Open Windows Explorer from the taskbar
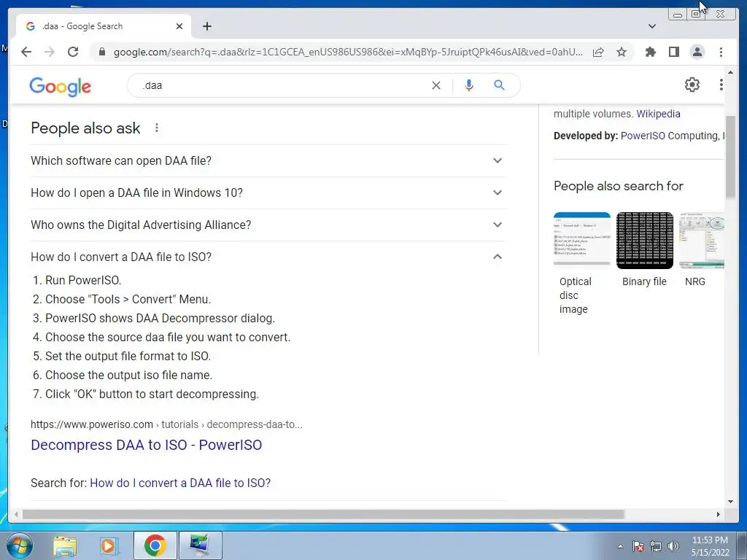Image resolution: width=747 pixels, height=560 pixels. tap(65, 545)
